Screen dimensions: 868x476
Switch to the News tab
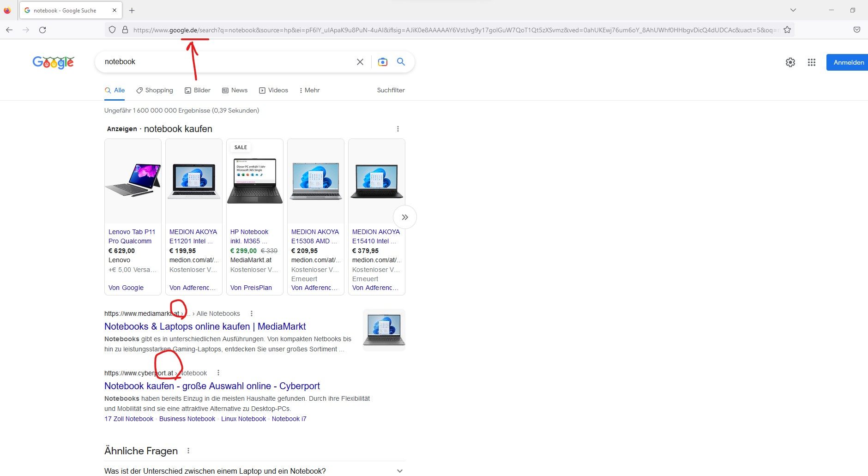click(x=235, y=90)
